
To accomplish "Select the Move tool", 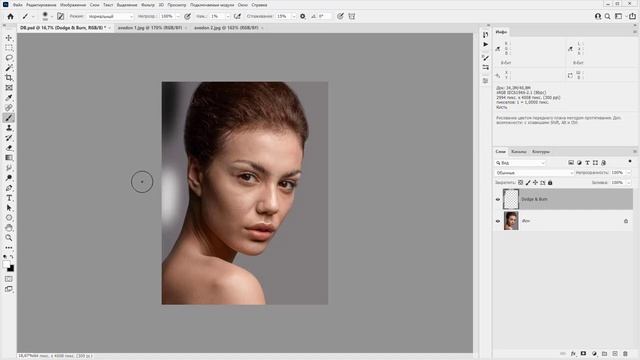I will tap(9, 38).
